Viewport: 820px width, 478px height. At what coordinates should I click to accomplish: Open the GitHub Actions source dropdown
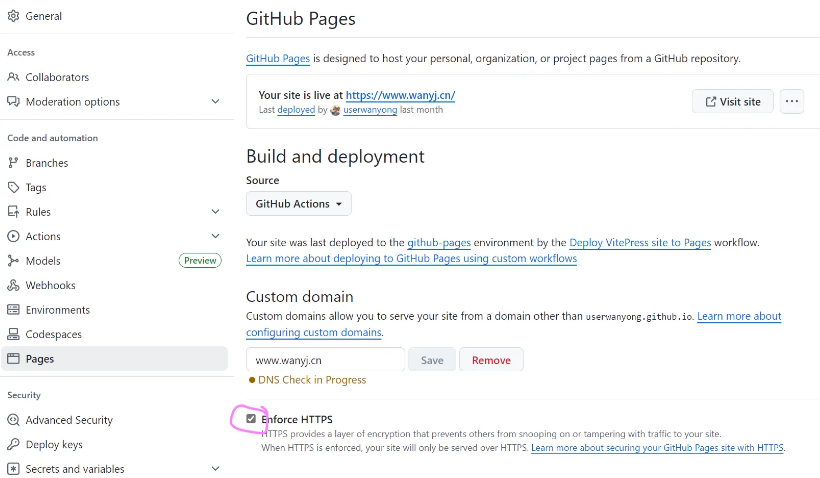(298, 204)
